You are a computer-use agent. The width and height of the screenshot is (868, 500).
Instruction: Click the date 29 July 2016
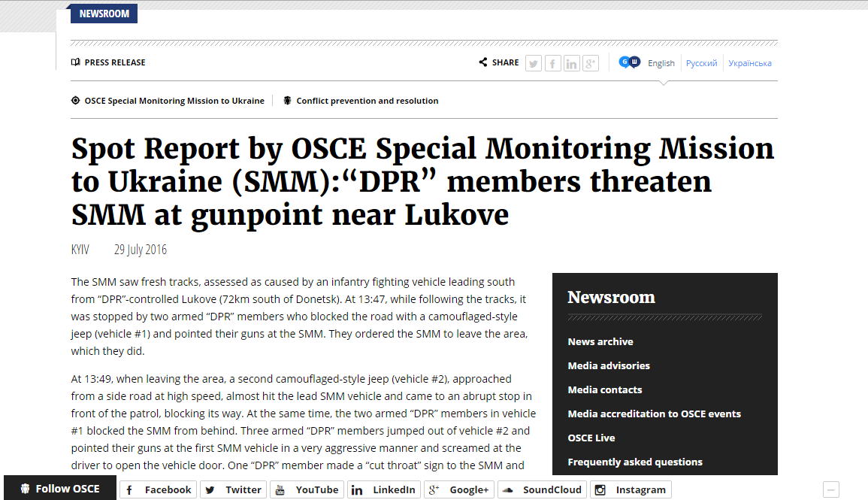click(140, 250)
